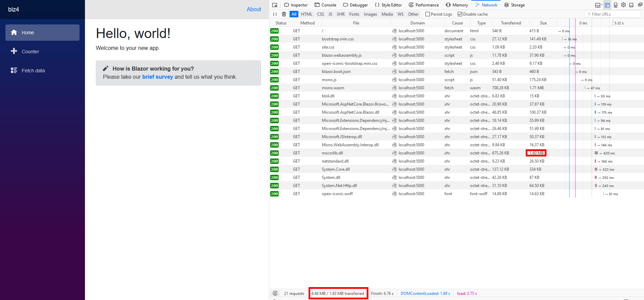Sort requests by the Transferred column header
The width and height of the screenshot is (644, 300).
point(511,23)
